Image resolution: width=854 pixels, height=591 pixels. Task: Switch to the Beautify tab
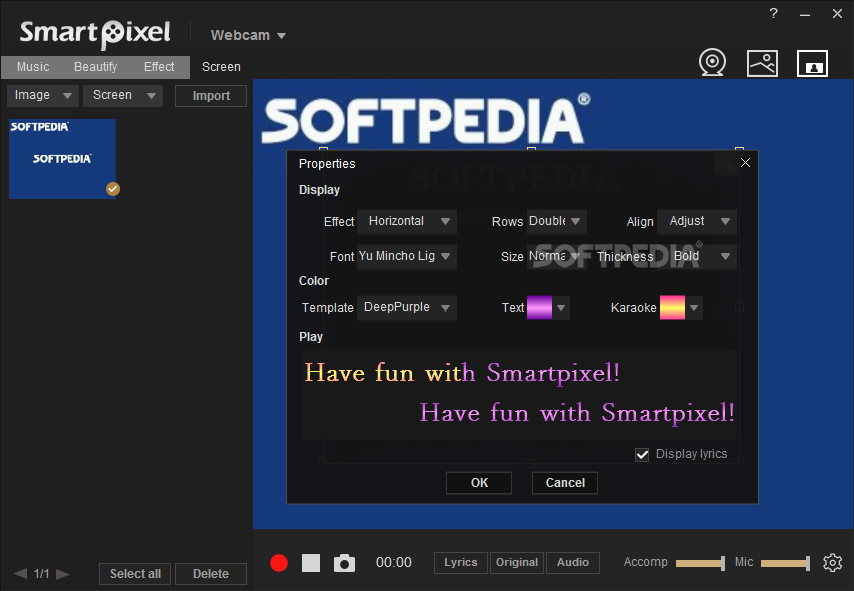tap(95, 67)
